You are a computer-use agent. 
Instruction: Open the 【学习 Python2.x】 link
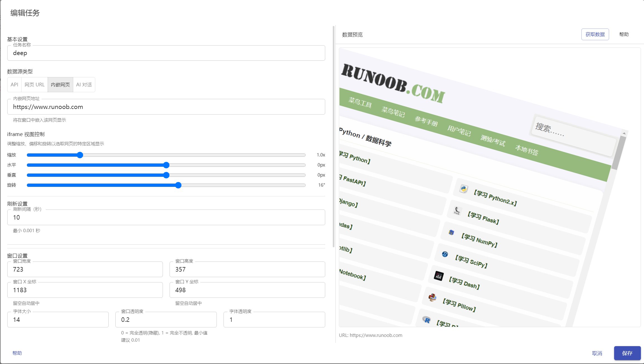click(x=495, y=198)
